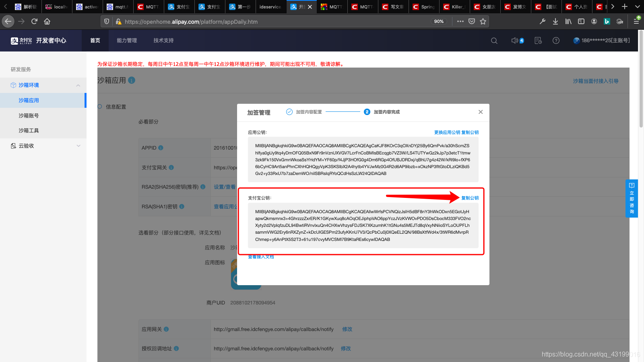Toggle the browser sidebar
644x362 pixels.
coord(581,21)
